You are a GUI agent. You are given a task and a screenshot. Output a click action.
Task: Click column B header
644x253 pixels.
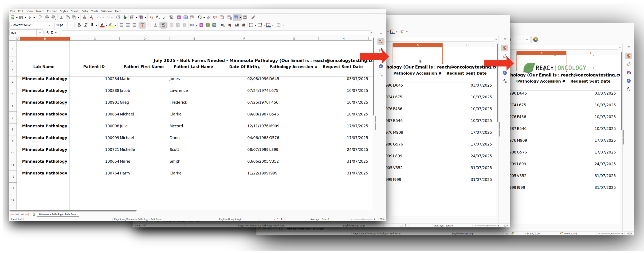click(45, 38)
